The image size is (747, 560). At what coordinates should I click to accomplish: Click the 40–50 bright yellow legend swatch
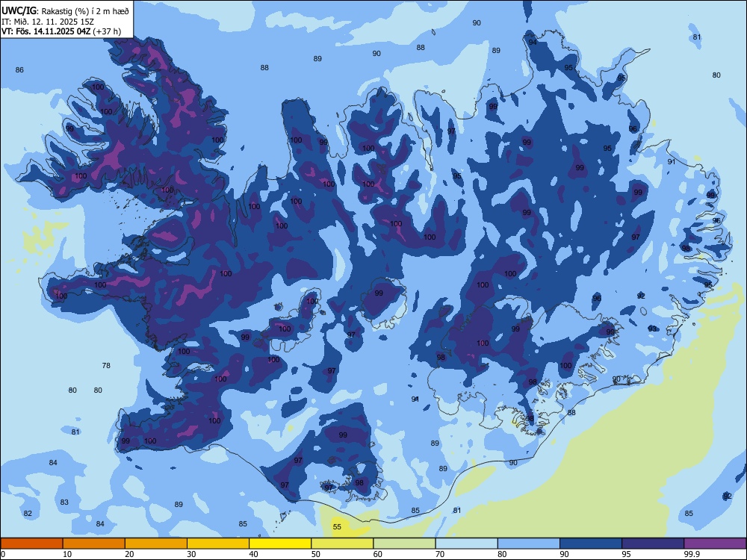tap(280, 544)
